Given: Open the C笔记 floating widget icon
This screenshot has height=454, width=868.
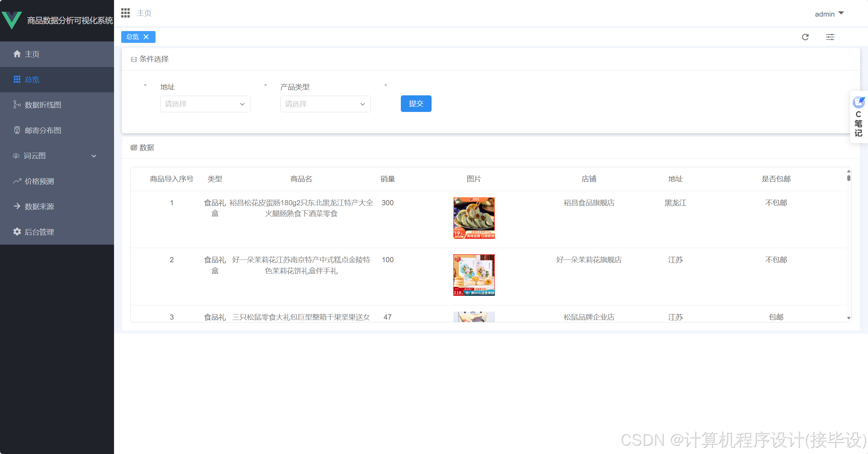Looking at the screenshot, I should point(858,103).
